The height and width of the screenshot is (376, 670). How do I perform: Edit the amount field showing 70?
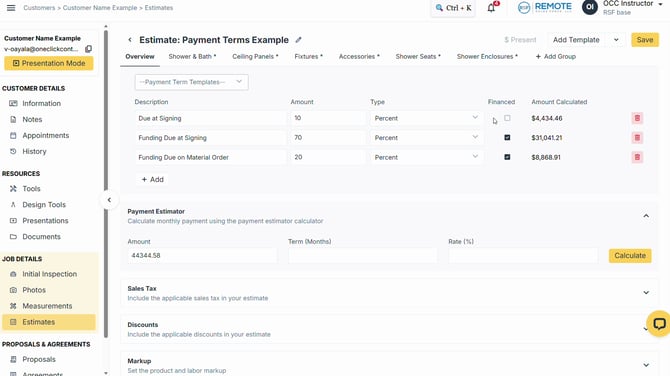pyautogui.click(x=328, y=138)
